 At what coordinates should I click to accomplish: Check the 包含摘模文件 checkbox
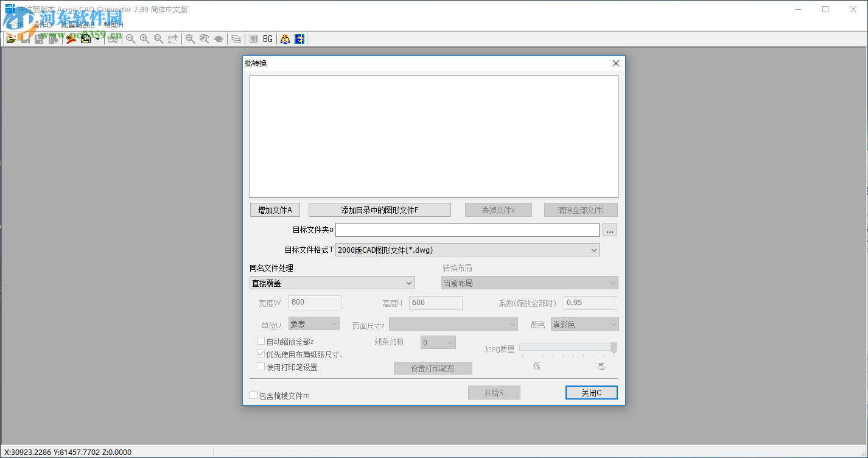(253, 395)
